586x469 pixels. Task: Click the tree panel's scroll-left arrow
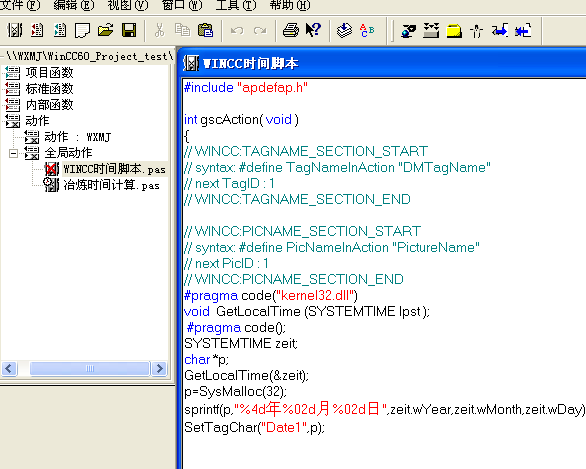9,368
